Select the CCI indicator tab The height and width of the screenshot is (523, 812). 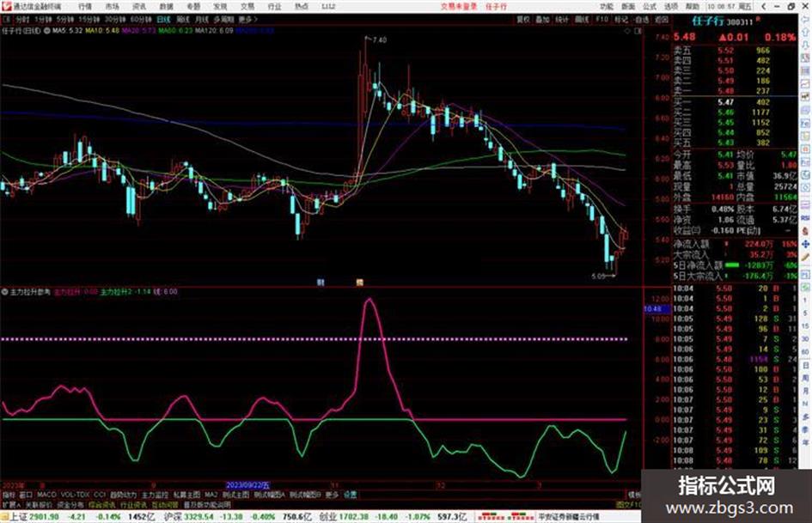click(100, 495)
